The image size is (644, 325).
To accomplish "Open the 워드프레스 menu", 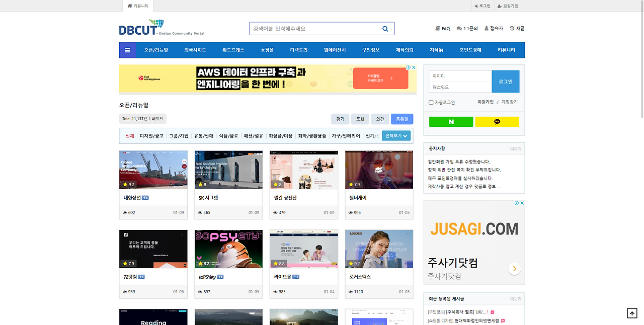I will click(x=233, y=50).
